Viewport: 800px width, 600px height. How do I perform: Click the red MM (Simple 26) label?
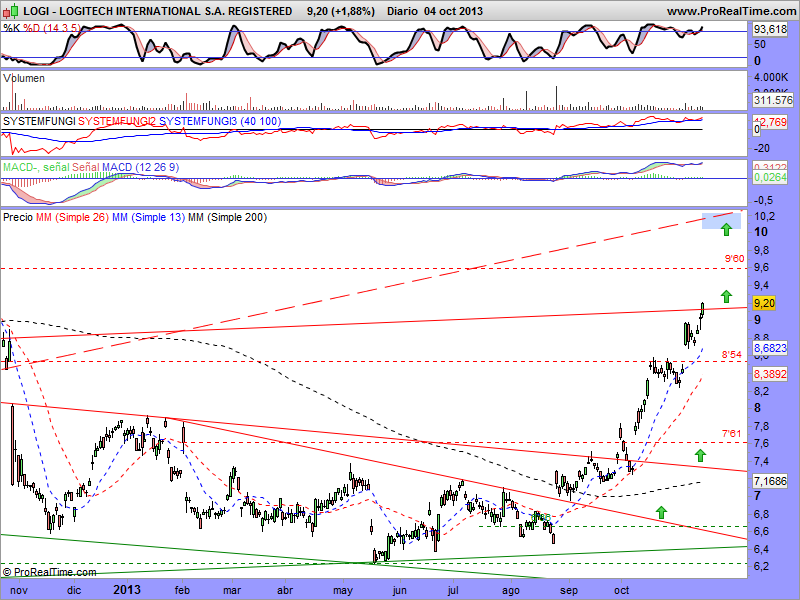pyautogui.click(x=72, y=217)
